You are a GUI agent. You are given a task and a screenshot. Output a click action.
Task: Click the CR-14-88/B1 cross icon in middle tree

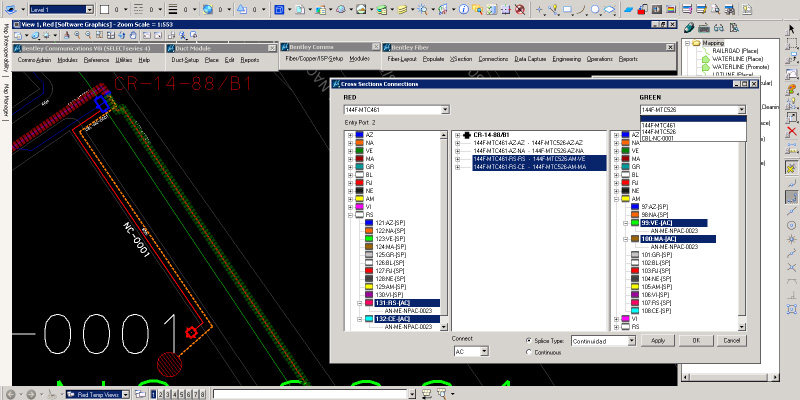coord(466,134)
